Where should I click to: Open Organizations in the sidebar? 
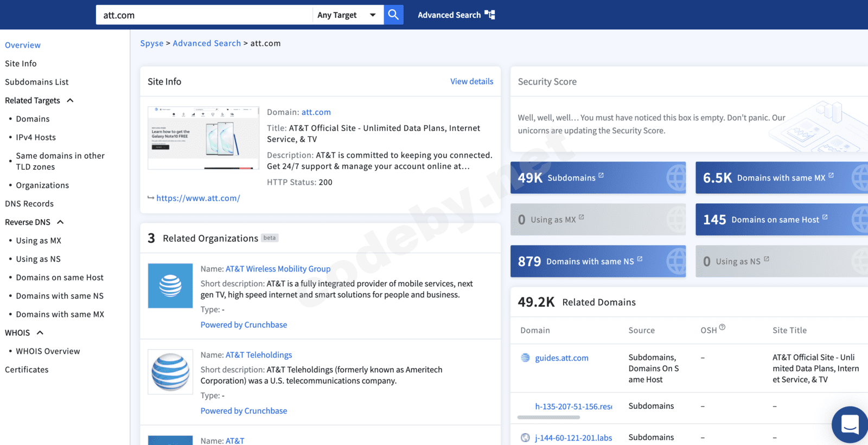click(42, 185)
